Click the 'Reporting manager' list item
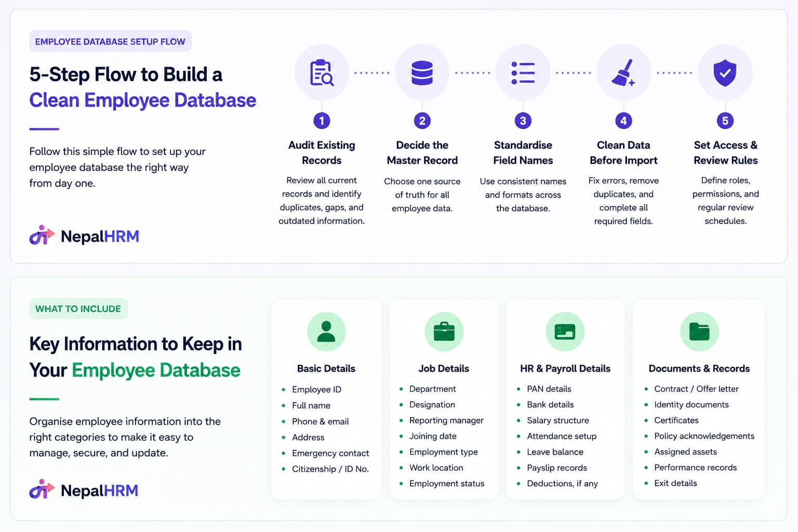 (x=446, y=420)
